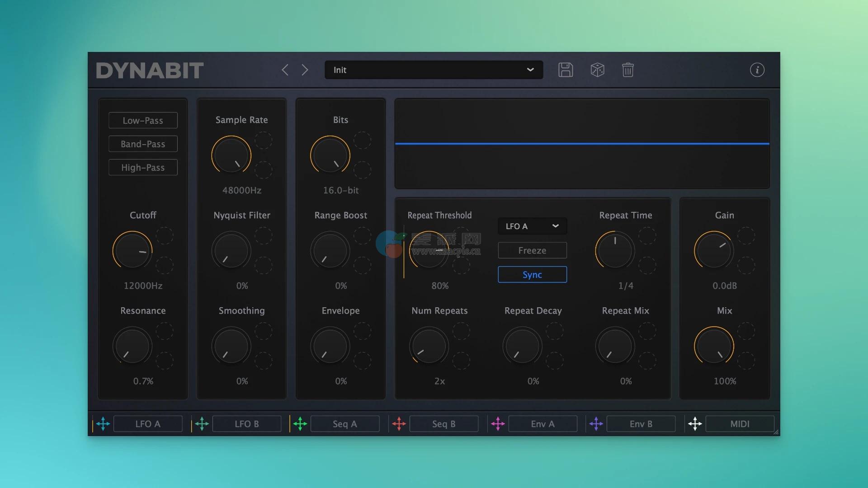868x488 pixels.
Task: Click the red Seq B drag-assign crosshair icon
Action: (399, 424)
